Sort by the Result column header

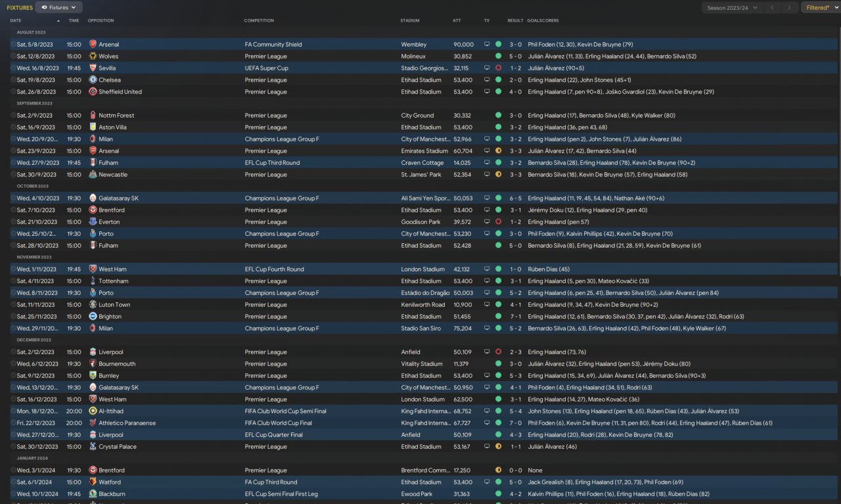(516, 20)
